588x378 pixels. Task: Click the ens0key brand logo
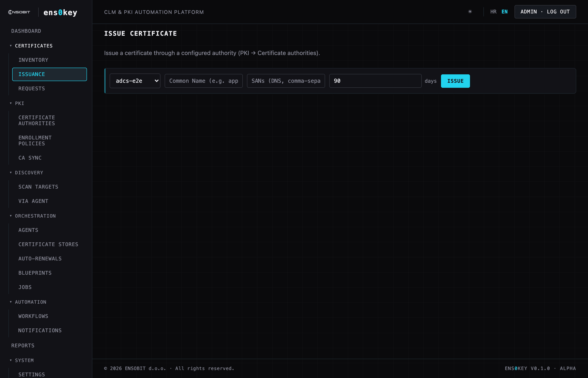coord(60,12)
